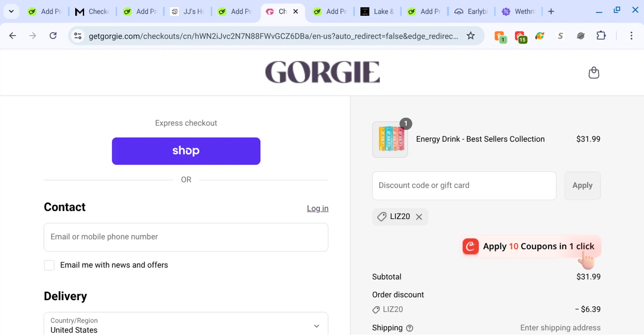Screen dimensions: 644x335
Task: Open the planet-shaped extension icon
Action: click(581, 36)
